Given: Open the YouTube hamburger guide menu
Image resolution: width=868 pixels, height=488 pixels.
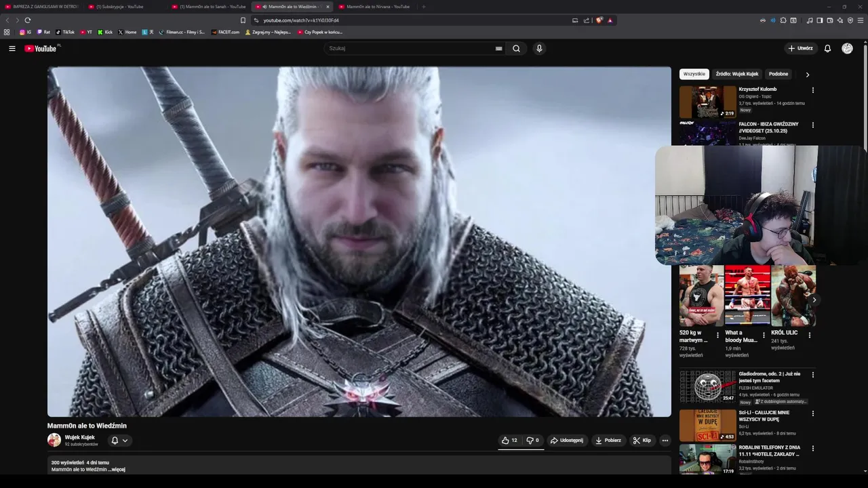Looking at the screenshot, I should click(x=12, y=48).
